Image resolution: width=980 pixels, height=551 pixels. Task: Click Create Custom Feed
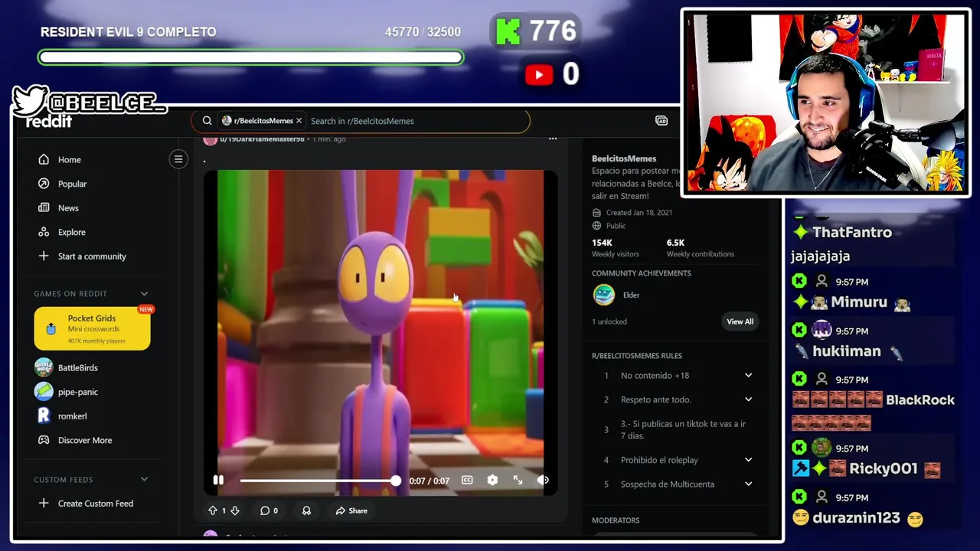[x=96, y=504]
